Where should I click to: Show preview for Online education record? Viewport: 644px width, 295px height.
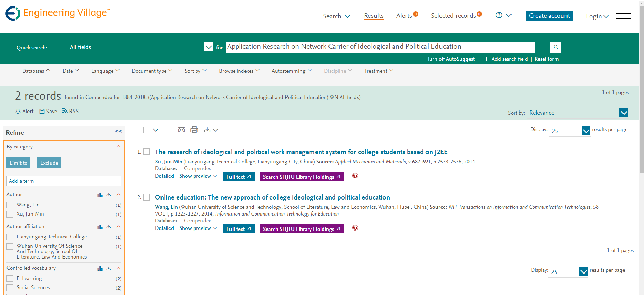[198, 228]
